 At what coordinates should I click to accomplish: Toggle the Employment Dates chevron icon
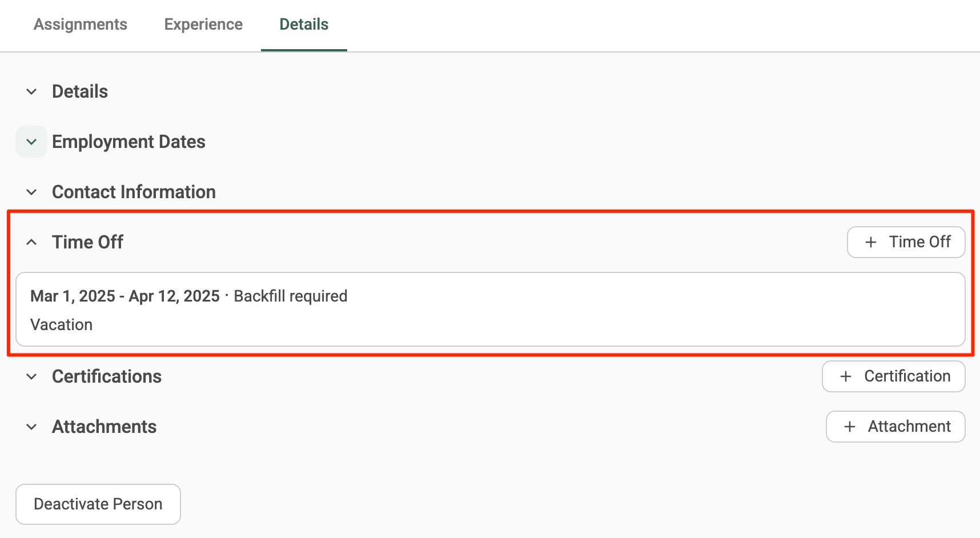pos(31,142)
